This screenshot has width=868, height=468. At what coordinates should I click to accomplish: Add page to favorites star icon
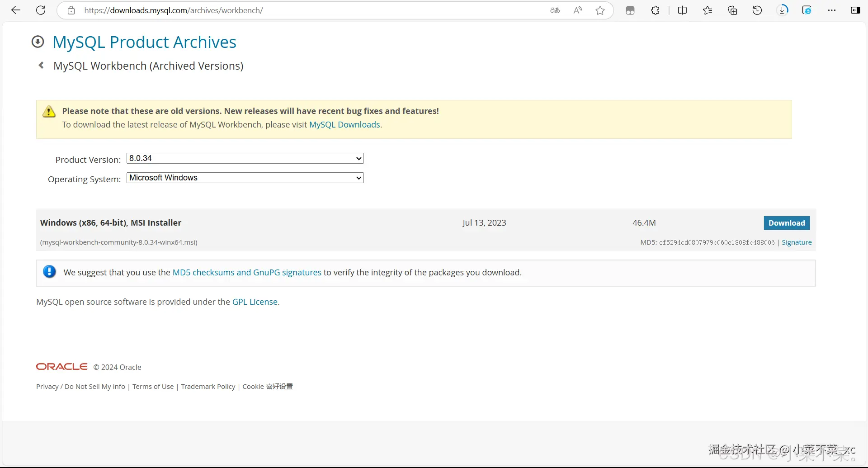tap(600, 10)
